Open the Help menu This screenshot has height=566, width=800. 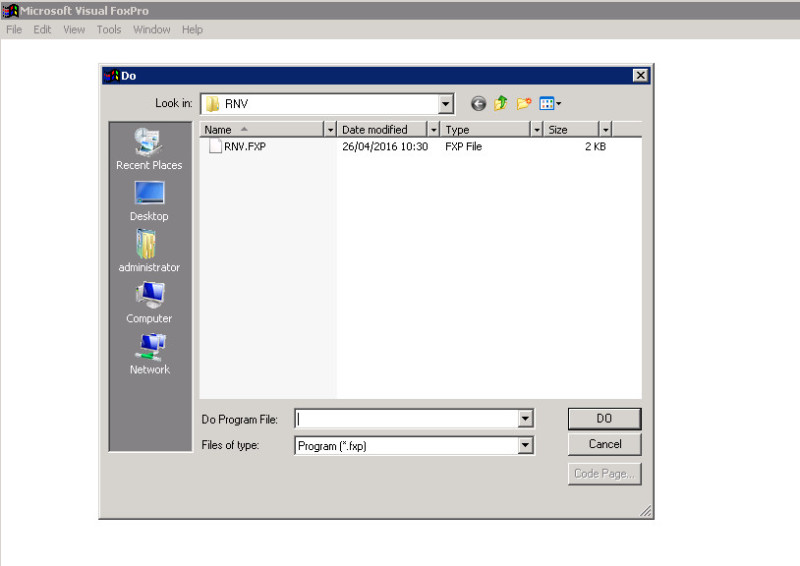tap(192, 30)
